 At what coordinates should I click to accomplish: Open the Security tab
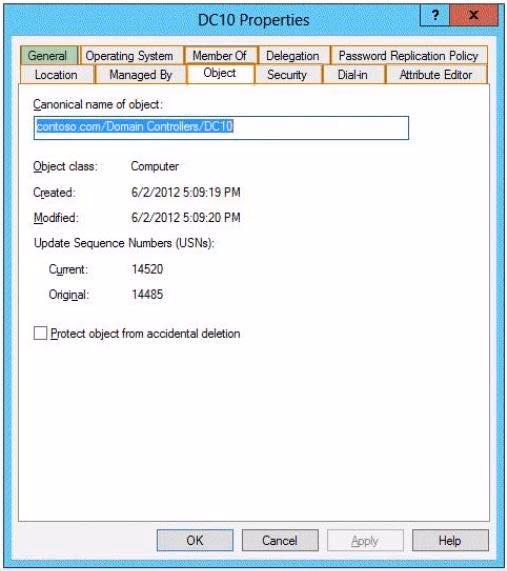coord(288,75)
